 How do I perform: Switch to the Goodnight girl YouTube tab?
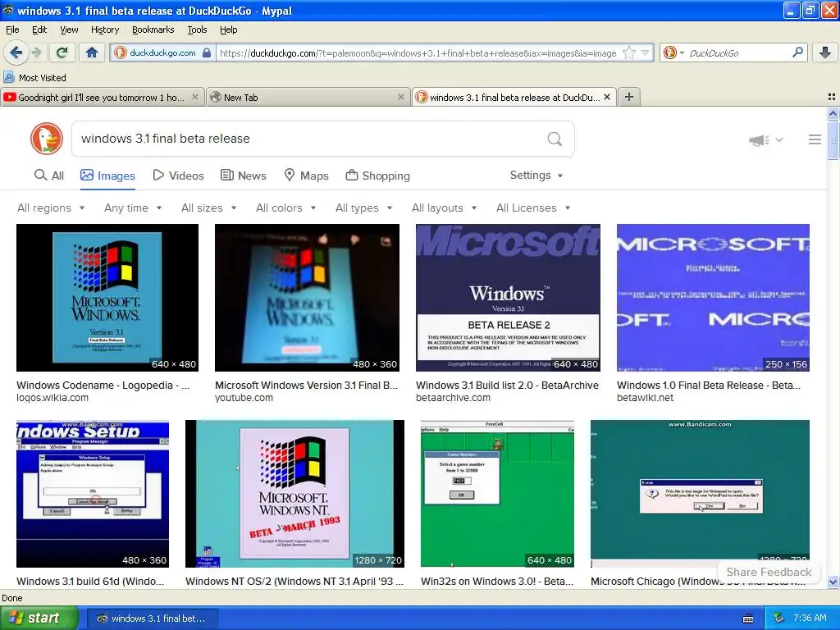tap(102, 97)
